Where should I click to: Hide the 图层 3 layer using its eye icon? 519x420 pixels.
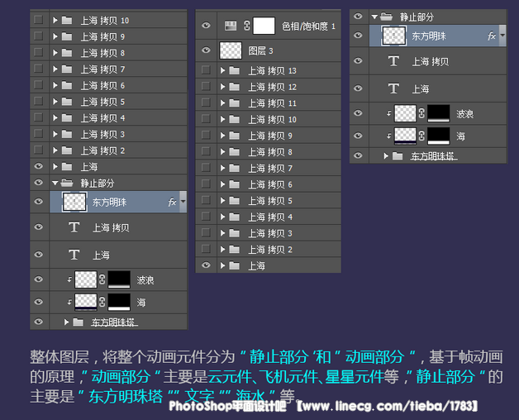tap(206, 51)
